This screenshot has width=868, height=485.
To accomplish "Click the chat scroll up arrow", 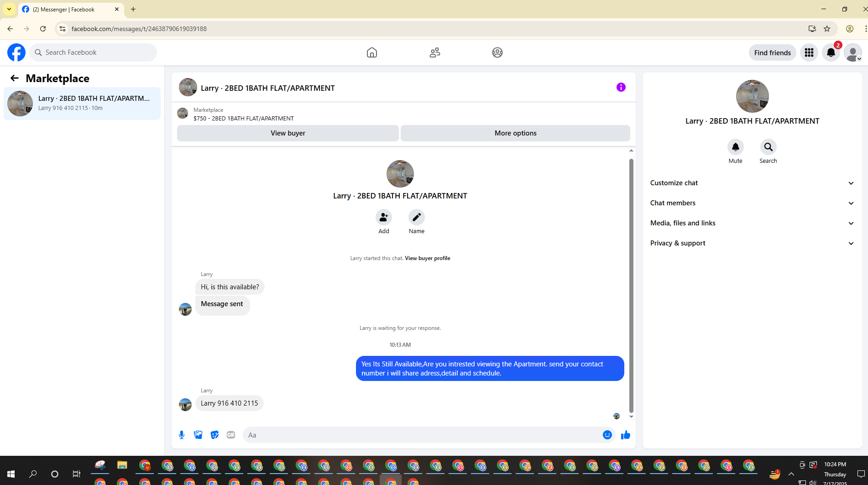I will [631, 151].
